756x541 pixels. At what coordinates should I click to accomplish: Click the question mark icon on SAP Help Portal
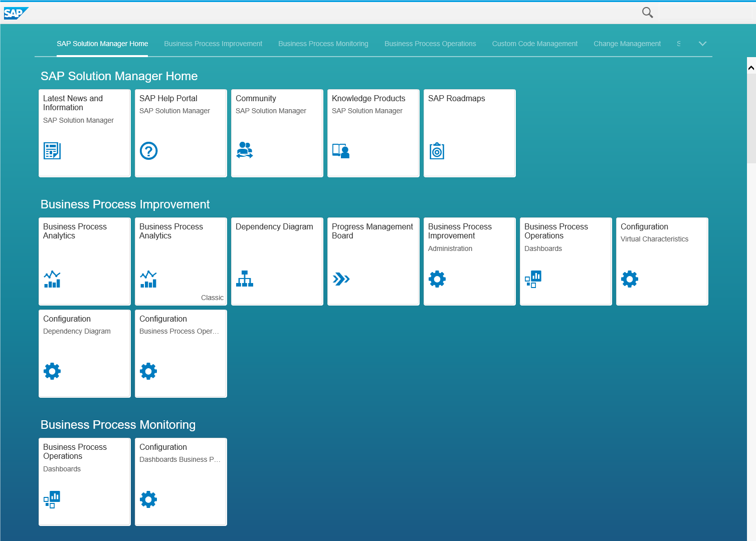[x=148, y=151]
